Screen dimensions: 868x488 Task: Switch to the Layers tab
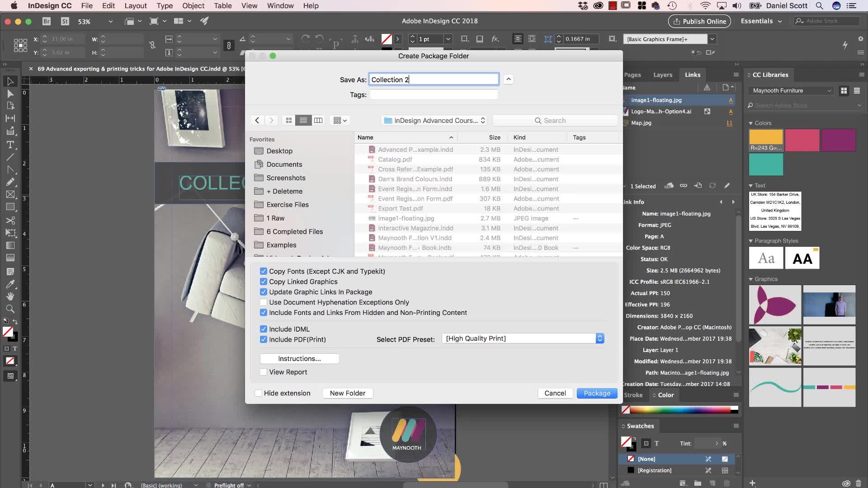[x=663, y=75]
